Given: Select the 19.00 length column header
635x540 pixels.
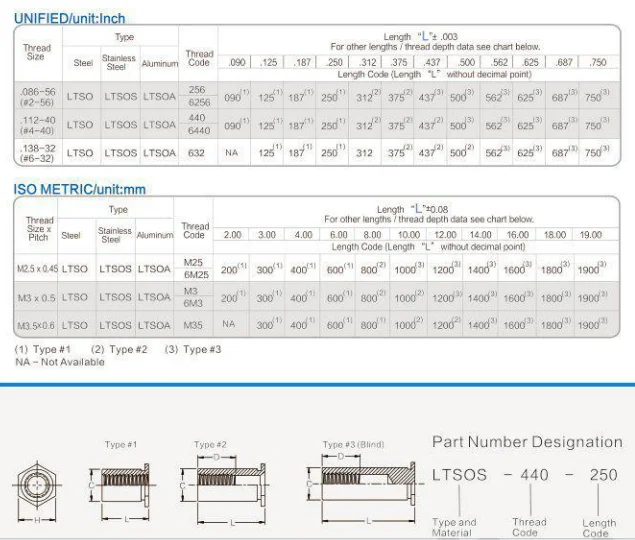Looking at the screenshot, I should tap(589, 234).
